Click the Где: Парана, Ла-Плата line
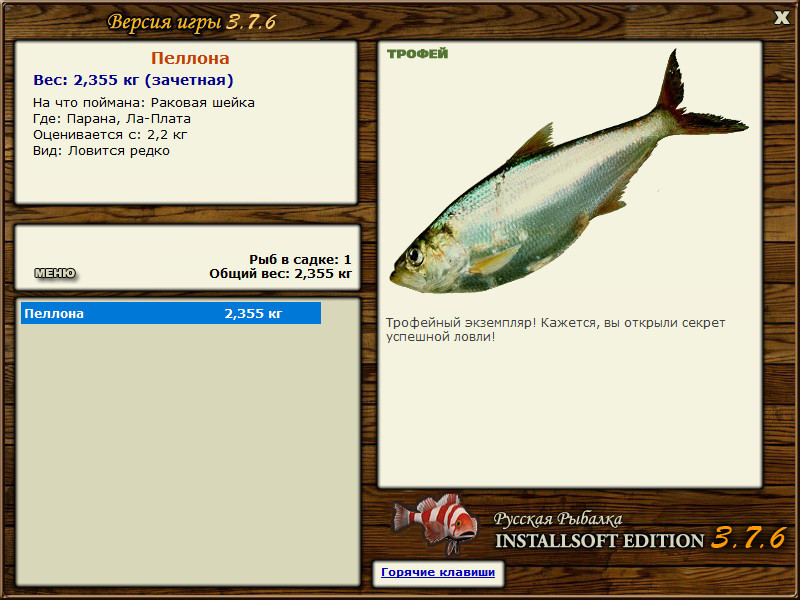The width and height of the screenshot is (800, 600). (x=112, y=119)
